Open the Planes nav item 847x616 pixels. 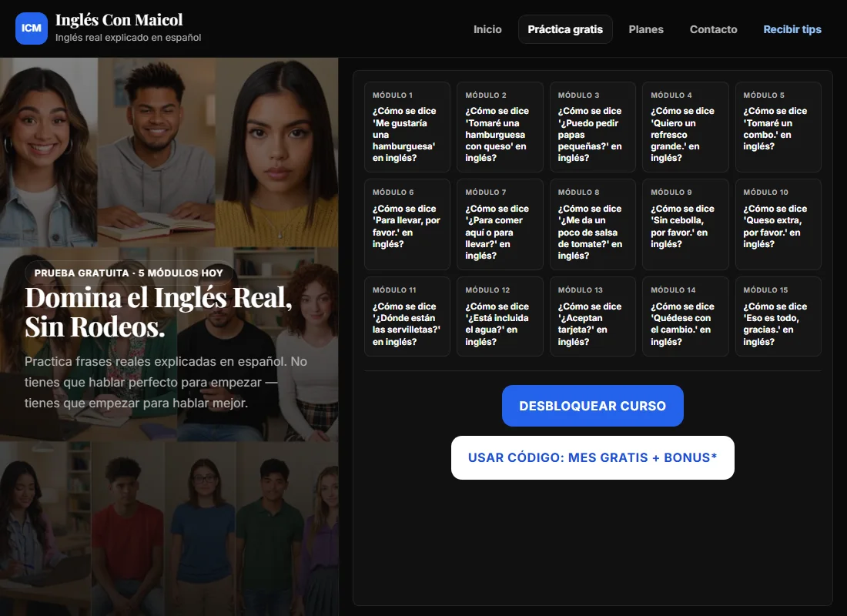[x=646, y=29]
